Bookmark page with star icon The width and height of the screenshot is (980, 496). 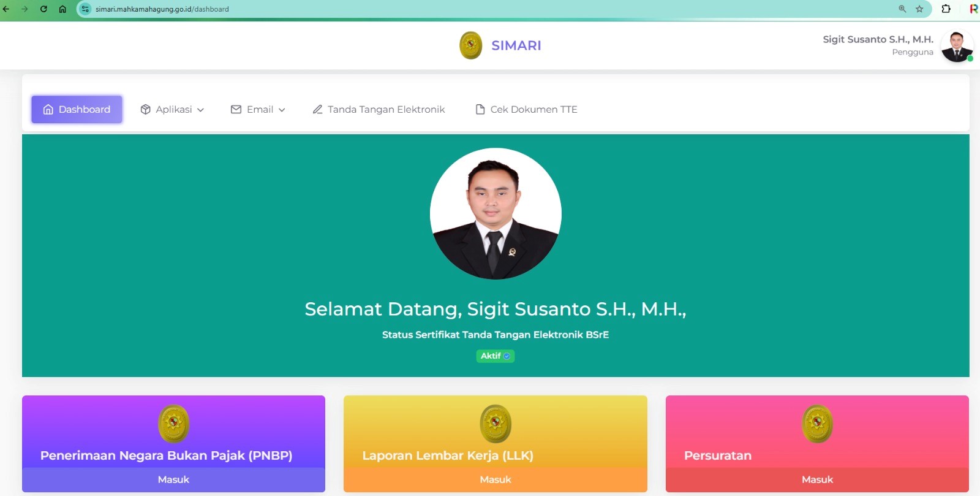coord(919,9)
